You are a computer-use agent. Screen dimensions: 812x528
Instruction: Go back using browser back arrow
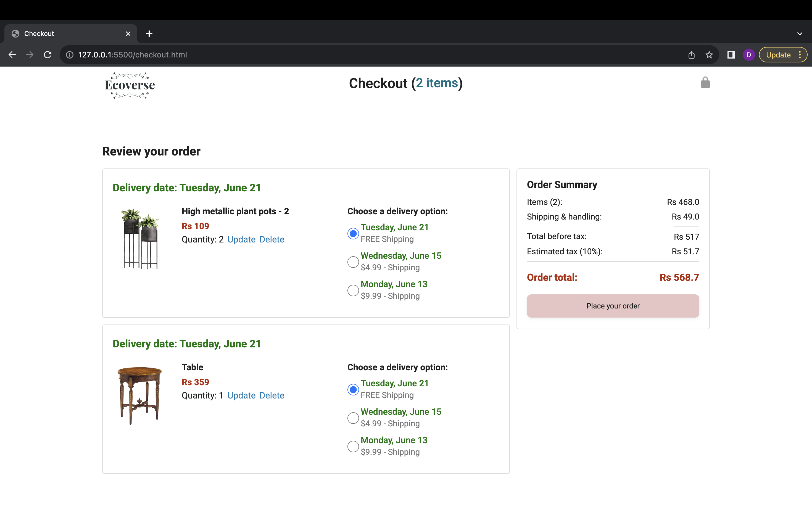12,55
